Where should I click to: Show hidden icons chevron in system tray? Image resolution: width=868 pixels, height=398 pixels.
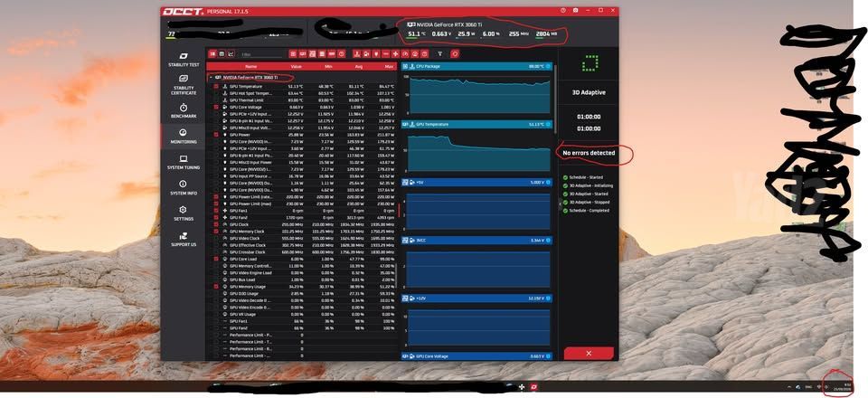788,386
